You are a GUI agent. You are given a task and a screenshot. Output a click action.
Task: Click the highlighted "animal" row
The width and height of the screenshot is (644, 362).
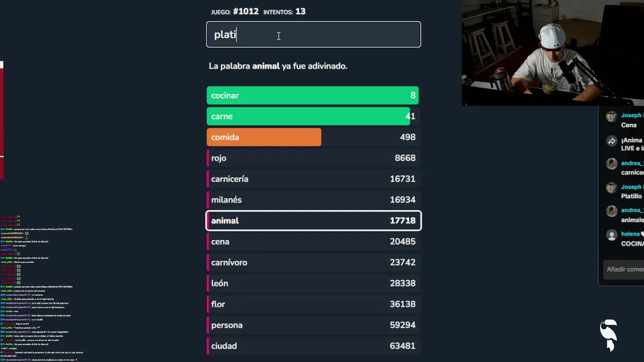(313, 221)
